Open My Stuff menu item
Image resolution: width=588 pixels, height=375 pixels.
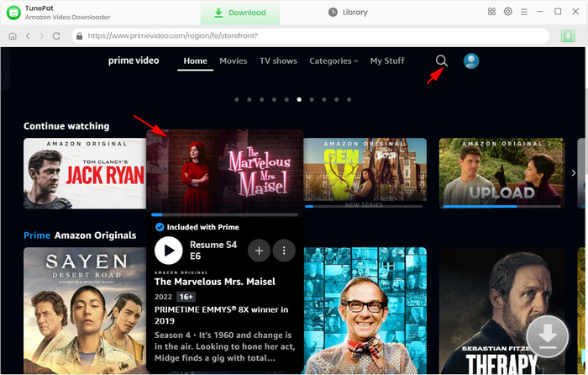(x=387, y=61)
